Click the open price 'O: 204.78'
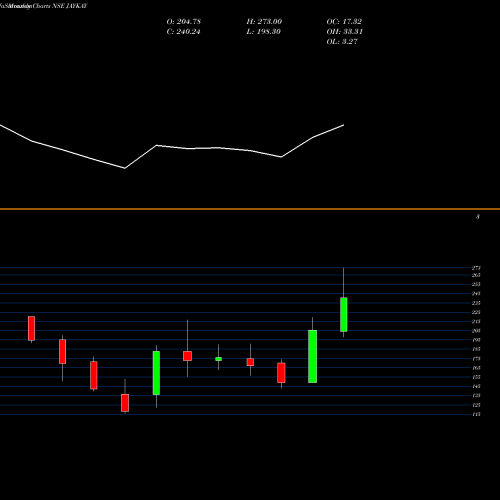500x500 pixels. click(x=184, y=22)
